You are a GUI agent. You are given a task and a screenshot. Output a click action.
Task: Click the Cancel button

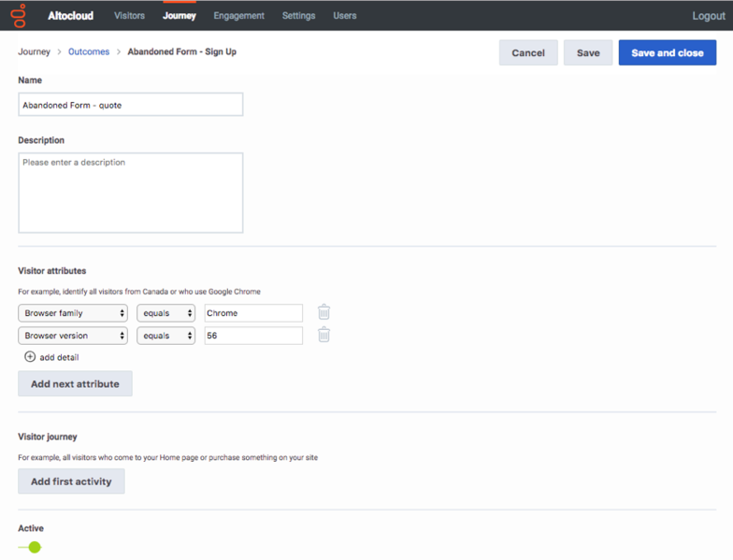coord(528,52)
